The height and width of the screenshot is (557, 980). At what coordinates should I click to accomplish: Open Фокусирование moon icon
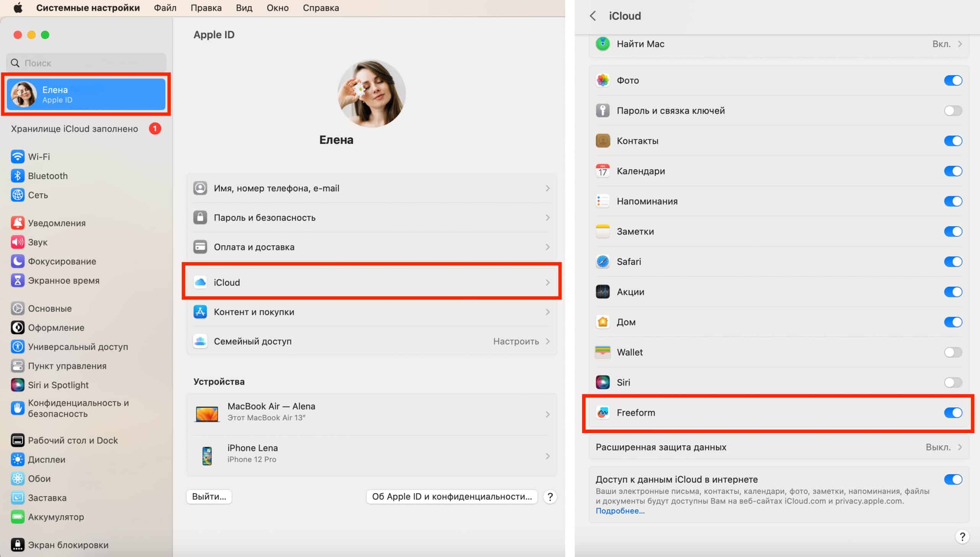click(18, 261)
